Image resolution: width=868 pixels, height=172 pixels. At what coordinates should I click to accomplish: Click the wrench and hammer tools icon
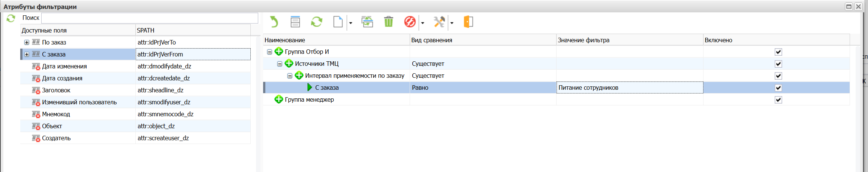pyautogui.click(x=439, y=22)
